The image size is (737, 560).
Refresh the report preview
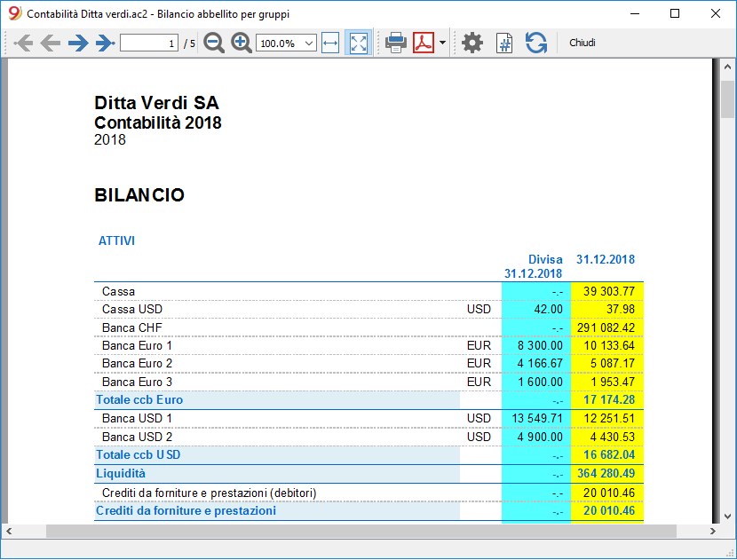click(x=536, y=43)
